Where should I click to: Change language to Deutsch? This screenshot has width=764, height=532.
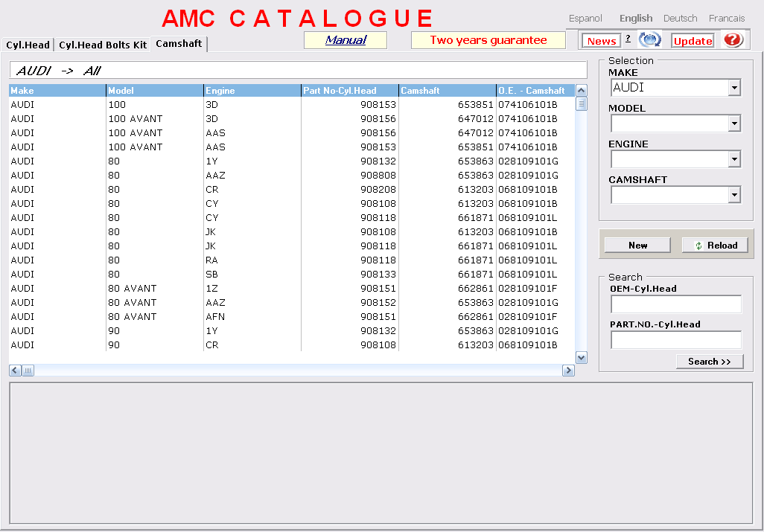680,19
